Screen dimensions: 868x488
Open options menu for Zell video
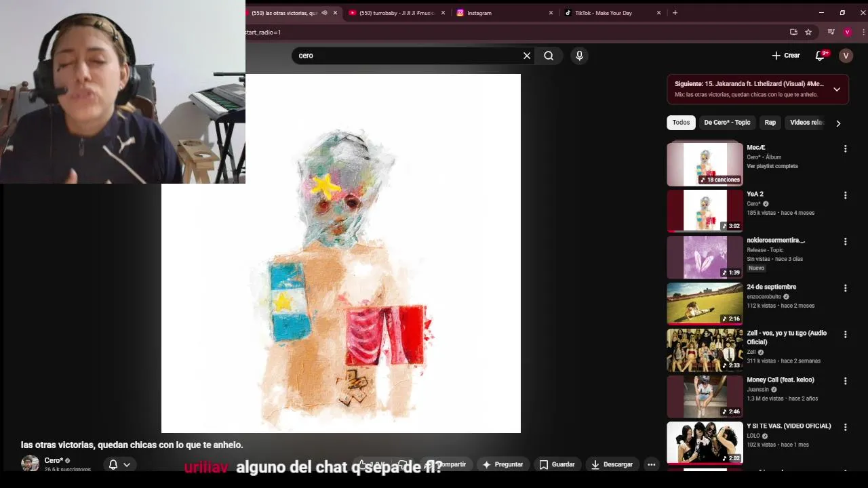click(845, 334)
